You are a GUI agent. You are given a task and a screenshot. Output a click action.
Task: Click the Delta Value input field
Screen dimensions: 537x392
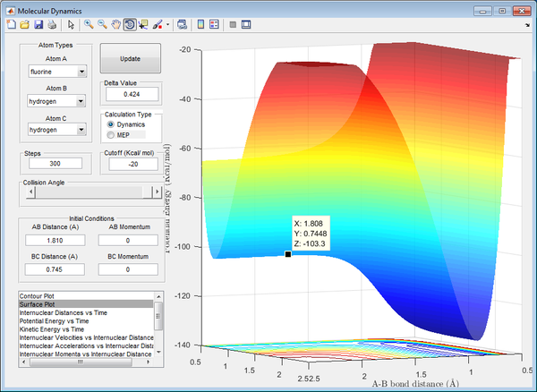[132, 93]
